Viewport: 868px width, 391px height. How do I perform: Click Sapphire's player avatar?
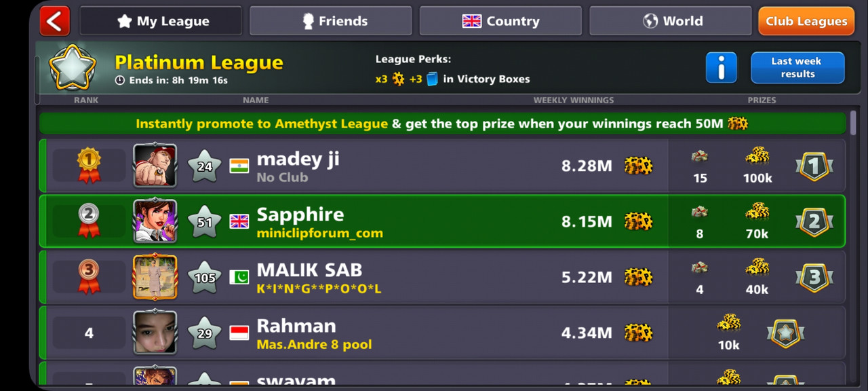[155, 221]
